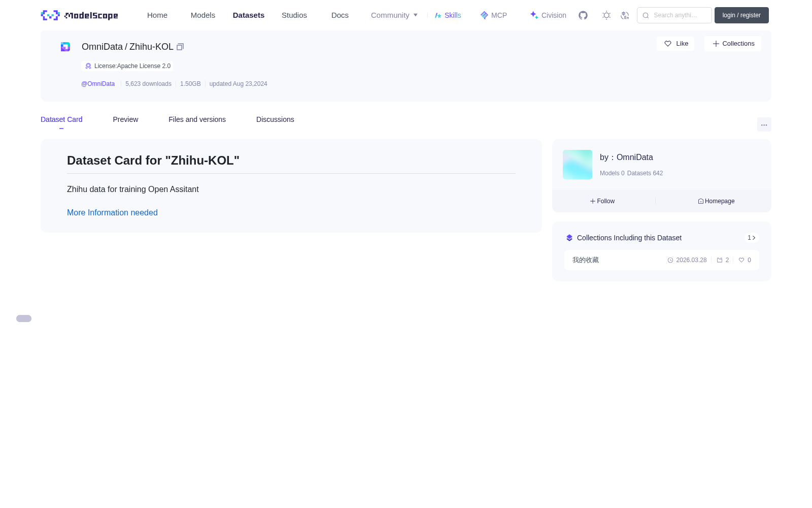Click the license badge icon
This screenshot has width=812, height=508.
point(88,66)
